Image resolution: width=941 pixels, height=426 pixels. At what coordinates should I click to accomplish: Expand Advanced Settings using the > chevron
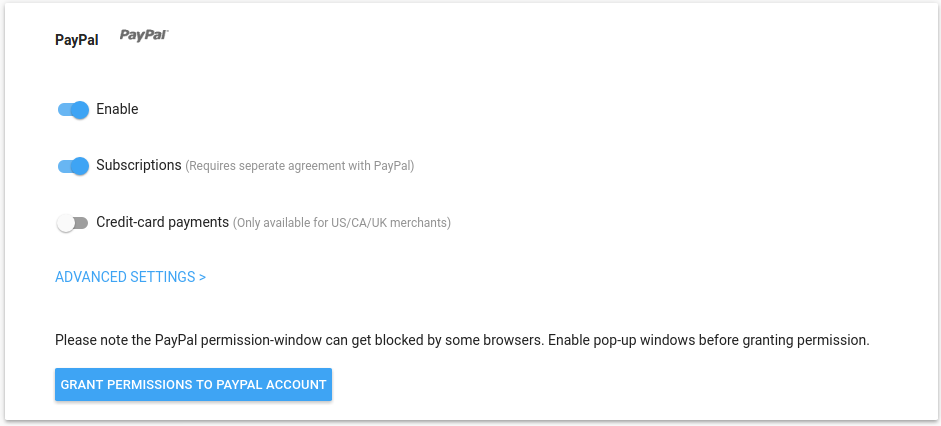coord(202,277)
